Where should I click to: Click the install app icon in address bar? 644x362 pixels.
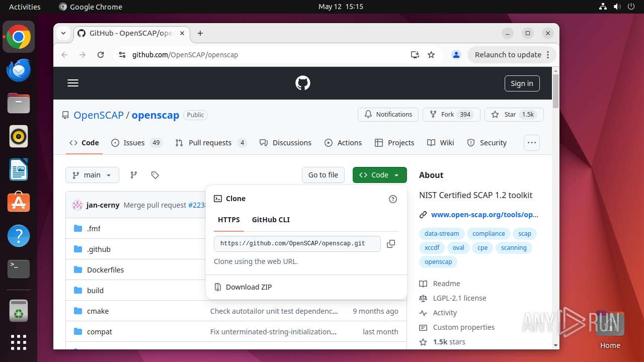coord(415,55)
